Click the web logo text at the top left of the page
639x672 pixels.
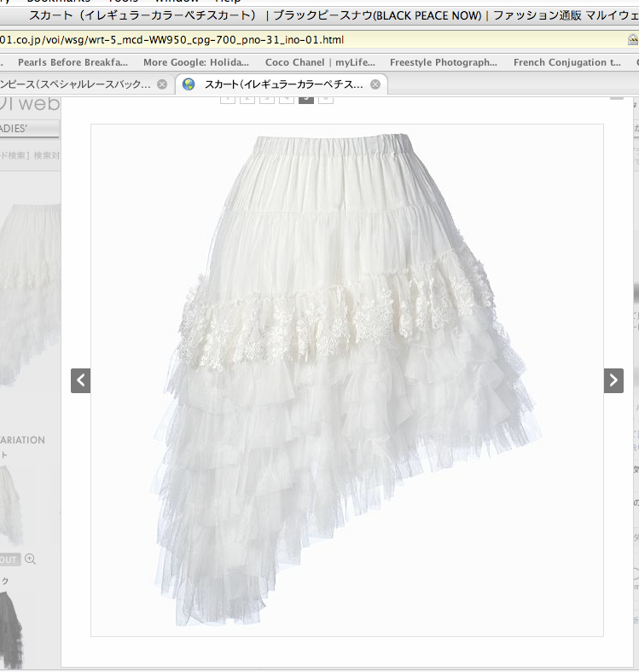(38, 104)
